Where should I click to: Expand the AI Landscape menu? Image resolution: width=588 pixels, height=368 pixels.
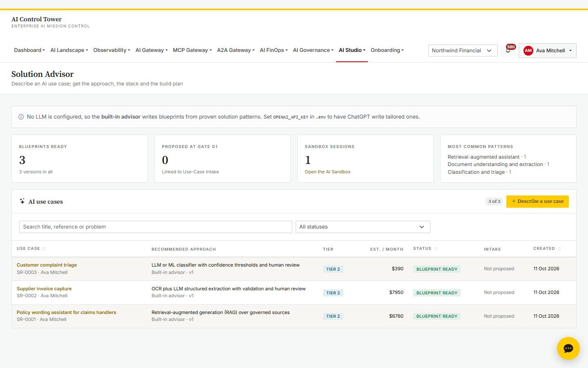(x=69, y=50)
